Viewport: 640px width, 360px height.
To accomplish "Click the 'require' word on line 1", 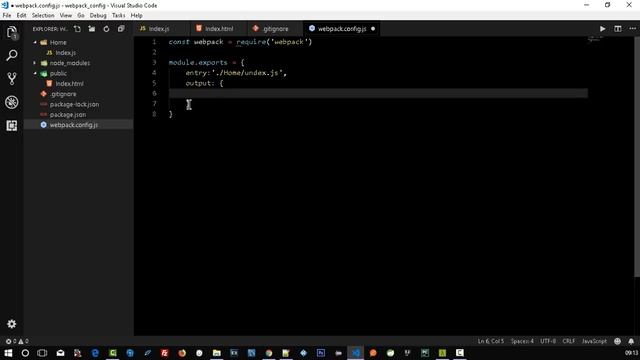I will [x=251, y=42].
